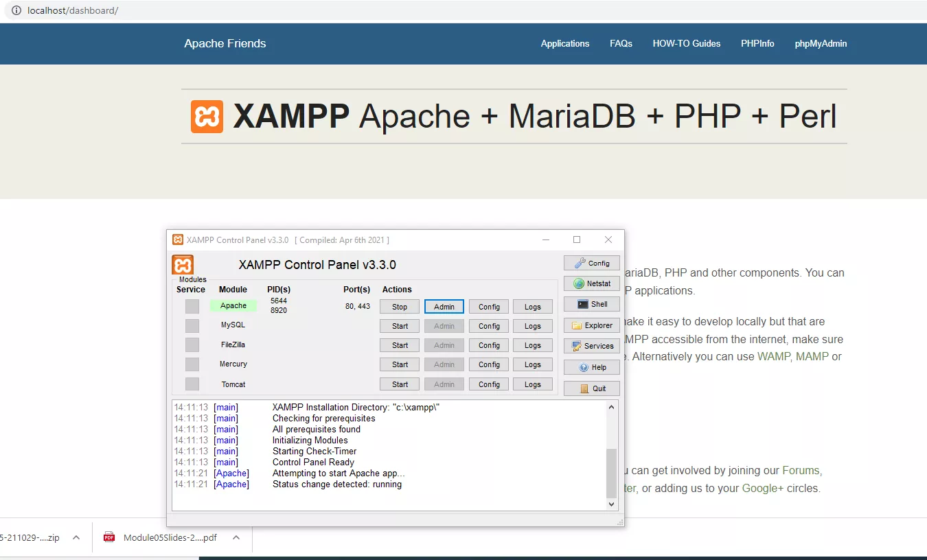Enable the MySQL service checkbox
This screenshot has width=927, height=560.
(x=191, y=325)
